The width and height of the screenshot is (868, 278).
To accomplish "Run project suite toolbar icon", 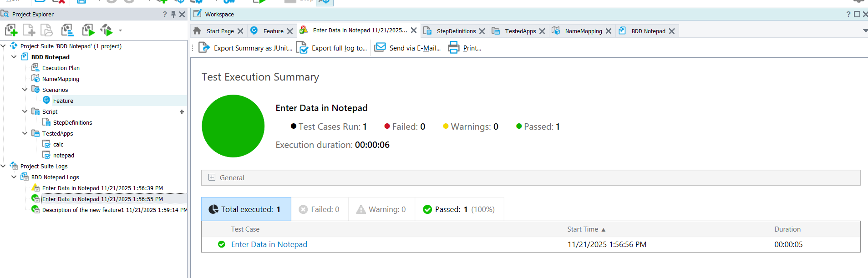I will click(107, 30).
